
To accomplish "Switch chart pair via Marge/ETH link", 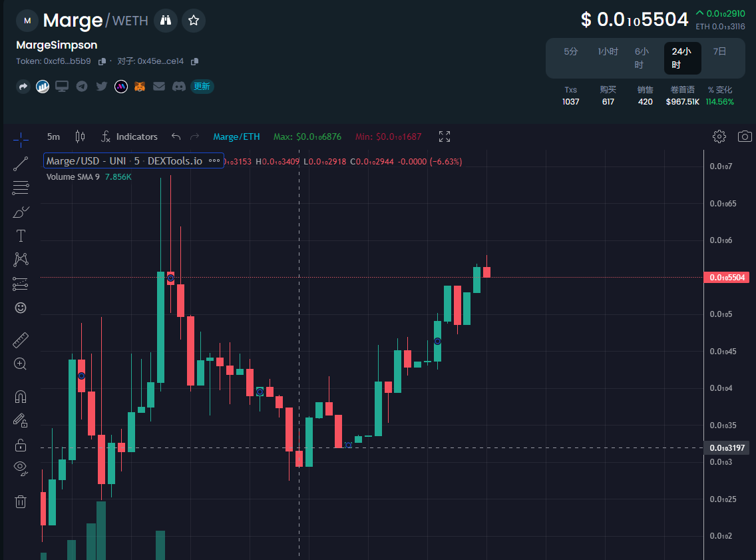I will [237, 137].
